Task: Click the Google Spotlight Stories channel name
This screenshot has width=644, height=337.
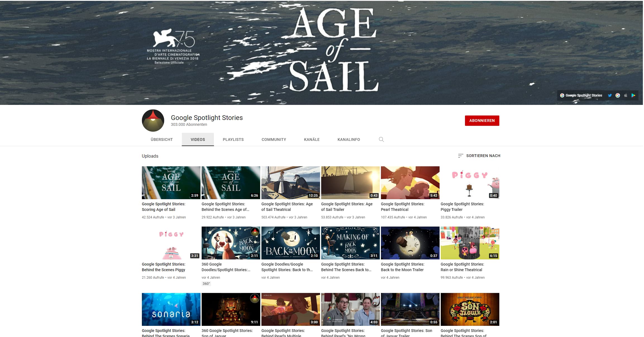Action: point(207,118)
